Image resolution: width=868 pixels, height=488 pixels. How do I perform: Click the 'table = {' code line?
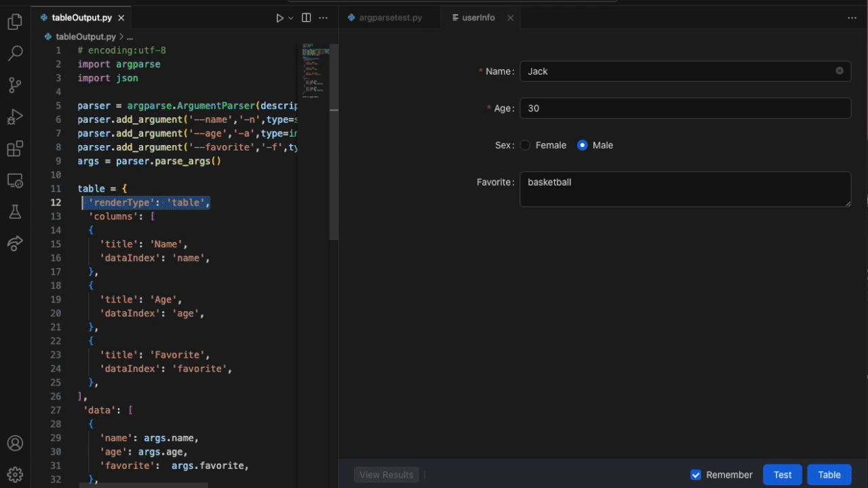(x=102, y=188)
